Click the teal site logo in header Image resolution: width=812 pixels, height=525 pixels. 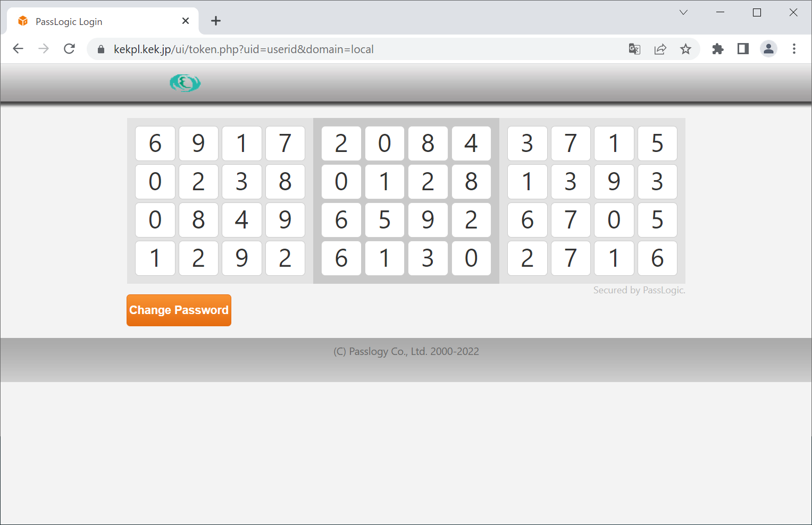185,83
